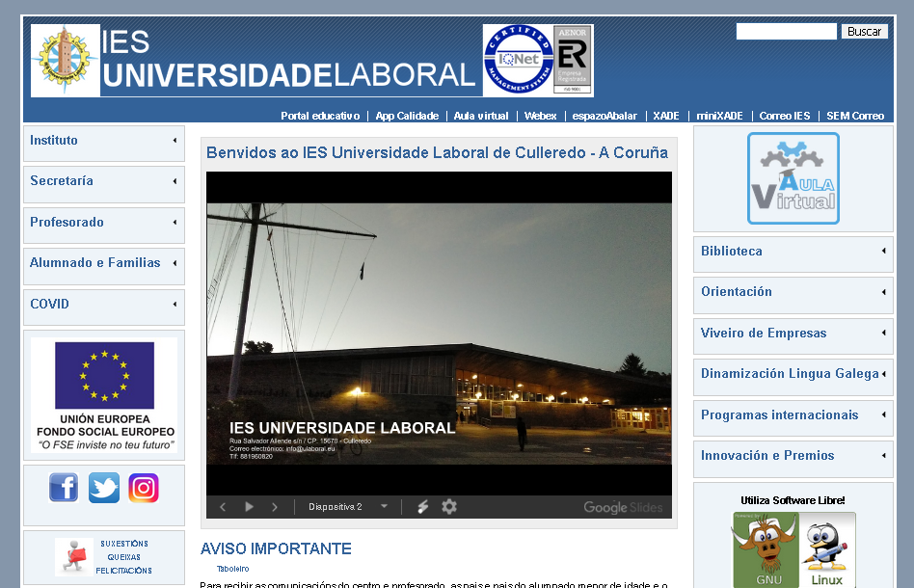This screenshot has width=914, height=588.
Task: Open Correo IES in top navigation
Action: [x=785, y=116]
